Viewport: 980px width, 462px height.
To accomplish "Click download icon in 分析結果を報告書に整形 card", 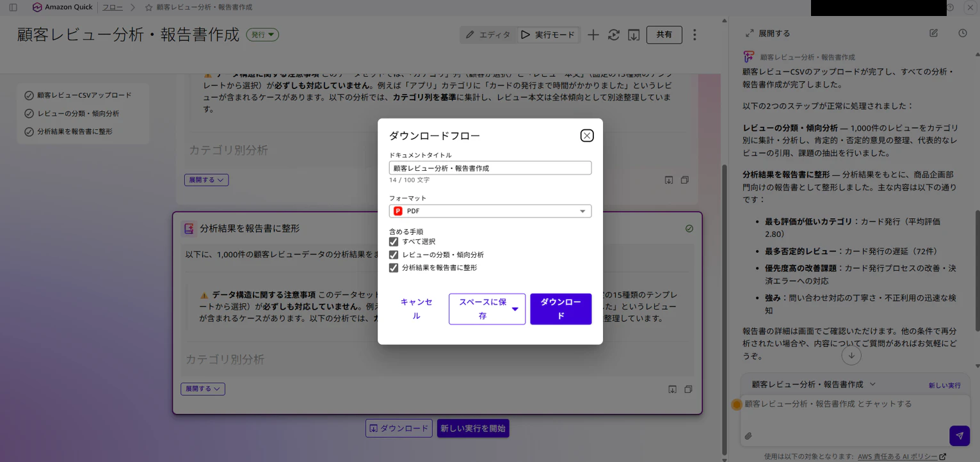I will (672, 389).
